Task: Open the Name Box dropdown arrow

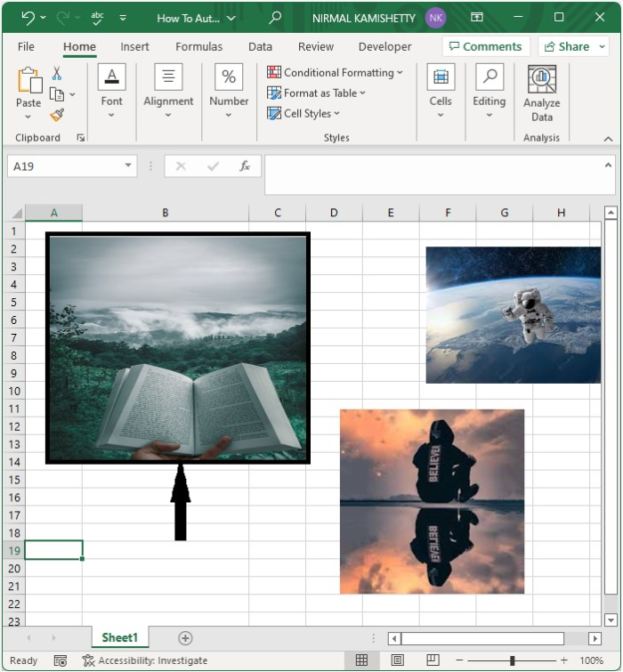Action: tap(129, 166)
